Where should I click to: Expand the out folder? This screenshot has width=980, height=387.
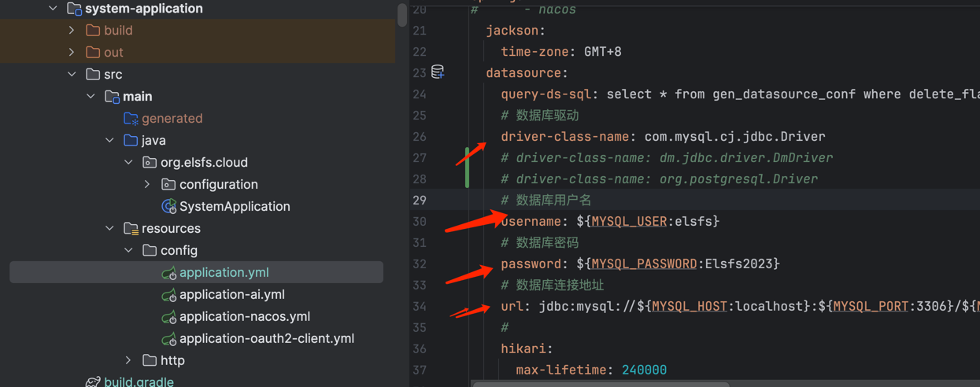point(72,53)
